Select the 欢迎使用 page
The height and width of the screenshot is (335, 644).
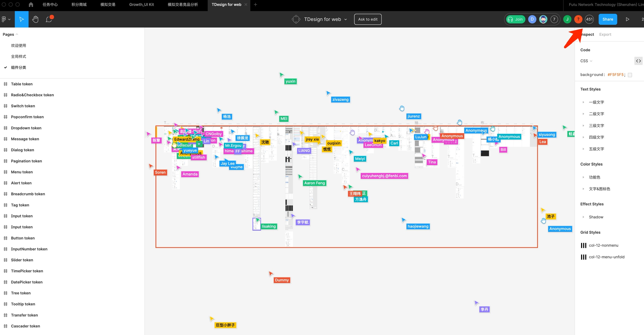19,46
